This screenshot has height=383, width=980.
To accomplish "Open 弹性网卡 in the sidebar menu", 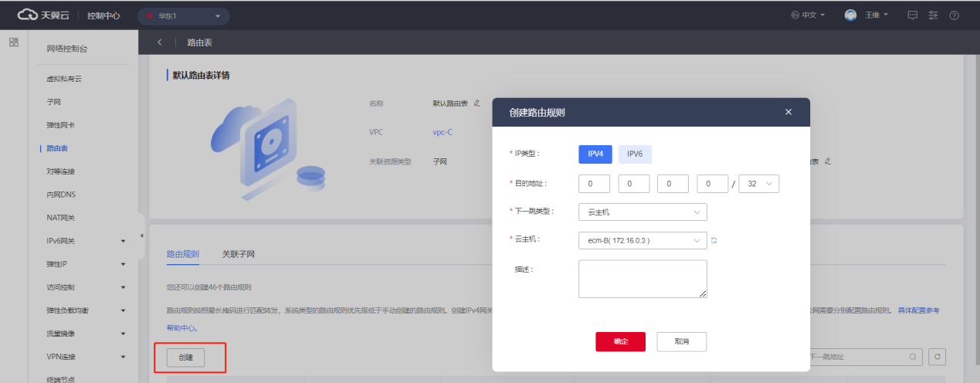I will pyautogui.click(x=60, y=124).
